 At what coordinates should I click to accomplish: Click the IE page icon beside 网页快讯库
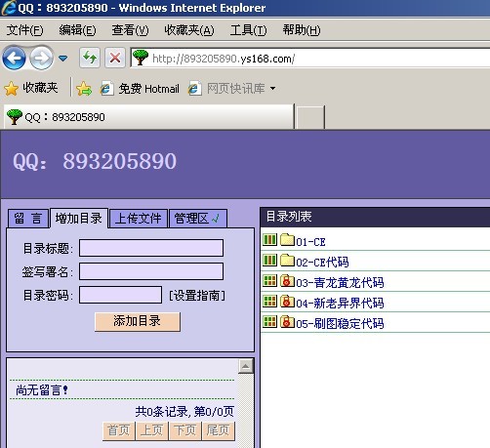pos(195,89)
